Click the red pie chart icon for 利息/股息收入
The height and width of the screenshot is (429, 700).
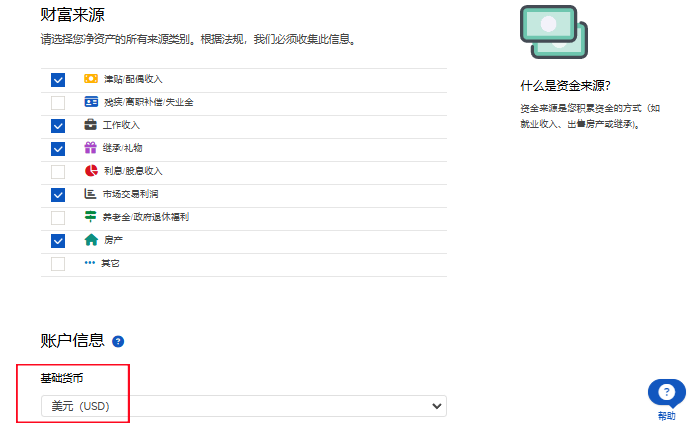(91, 171)
